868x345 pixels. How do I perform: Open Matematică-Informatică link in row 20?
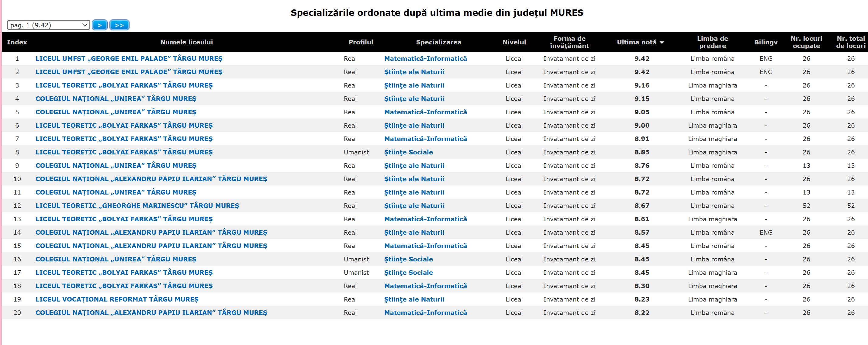click(425, 313)
